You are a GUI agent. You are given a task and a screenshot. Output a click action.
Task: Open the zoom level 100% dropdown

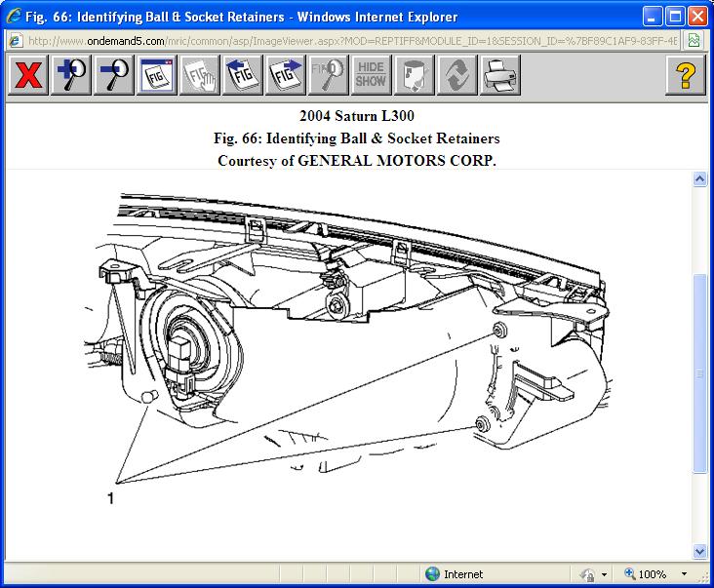684,574
